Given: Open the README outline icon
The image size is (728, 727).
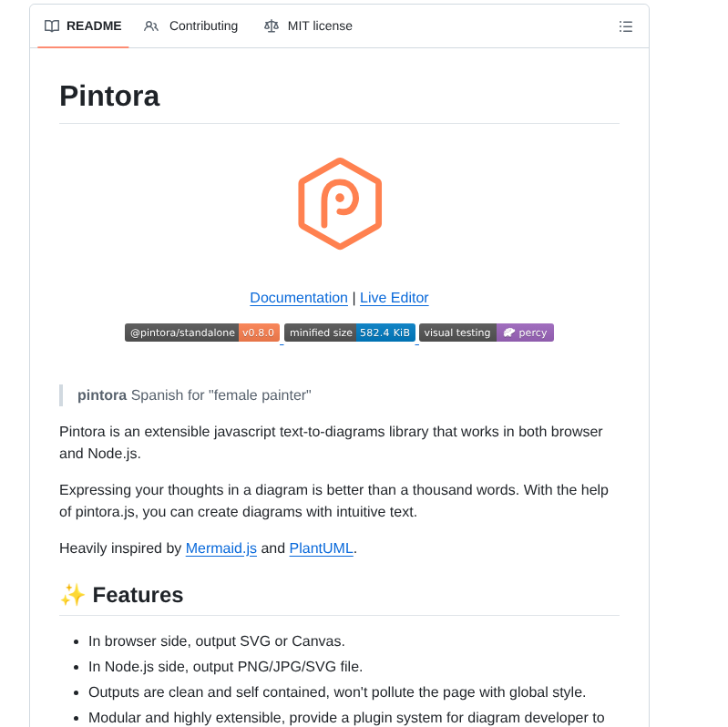Looking at the screenshot, I should [x=626, y=26].
